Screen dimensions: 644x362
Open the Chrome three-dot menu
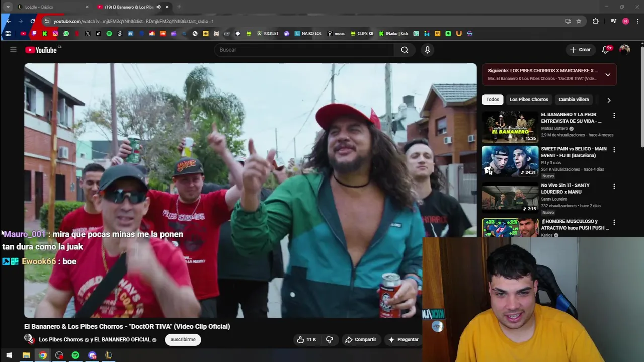(x=637, y=21)
